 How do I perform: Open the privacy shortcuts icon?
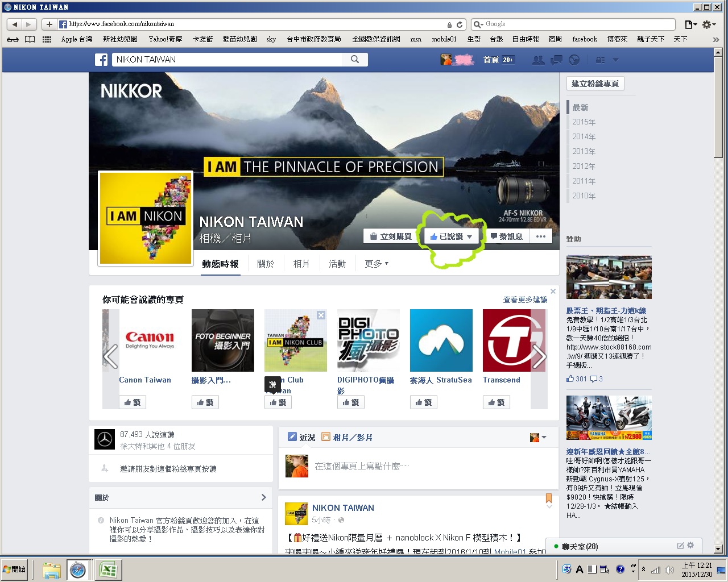point(600,60)
